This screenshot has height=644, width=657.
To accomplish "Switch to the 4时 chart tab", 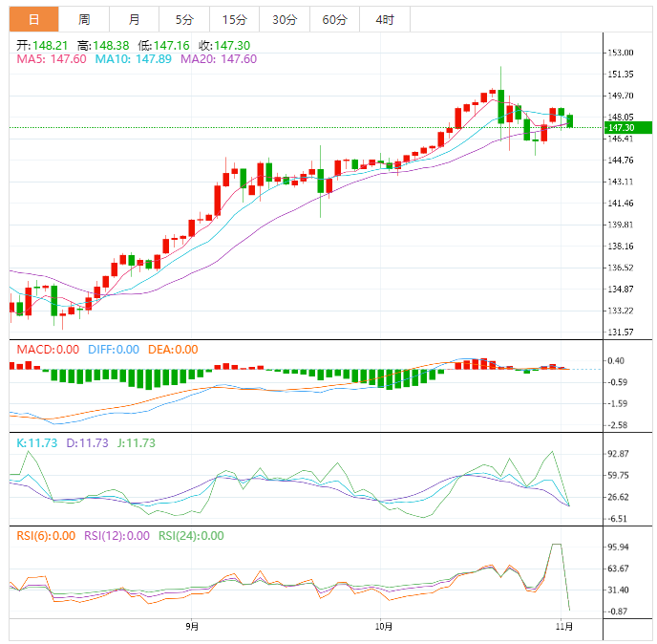I will [384, 19].
